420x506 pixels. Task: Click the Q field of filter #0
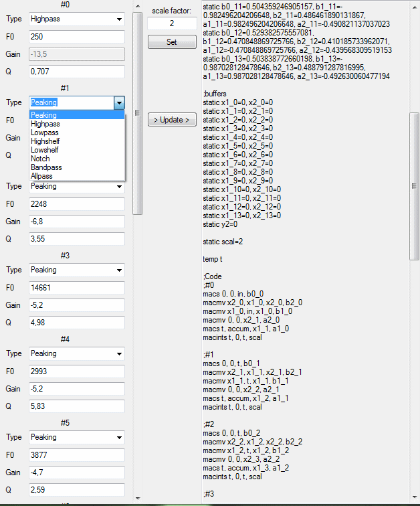click(x=76, y=71)
